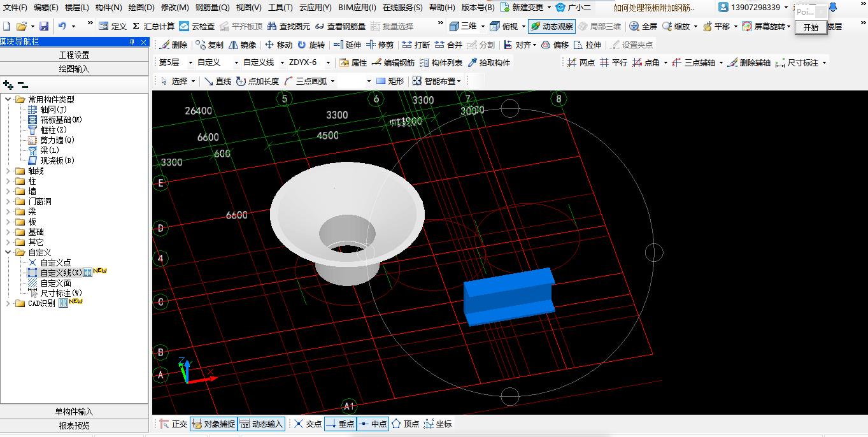Click 查看钢筋量 view rebar quantity

point(340,27)
